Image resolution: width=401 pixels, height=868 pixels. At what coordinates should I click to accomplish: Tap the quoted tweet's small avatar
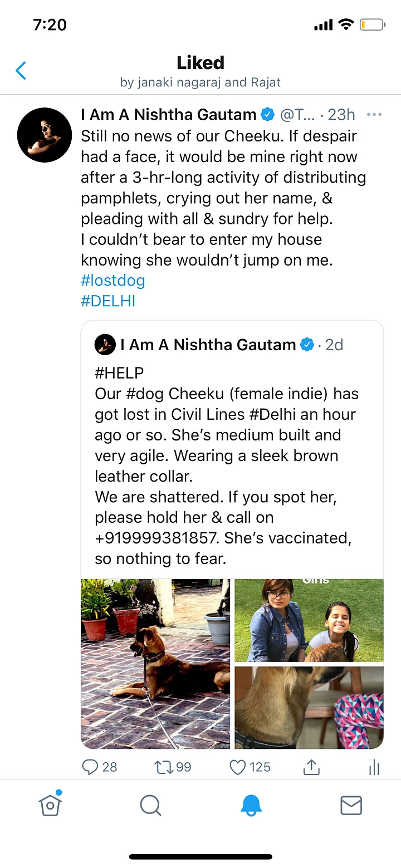[x=105, y=345]
